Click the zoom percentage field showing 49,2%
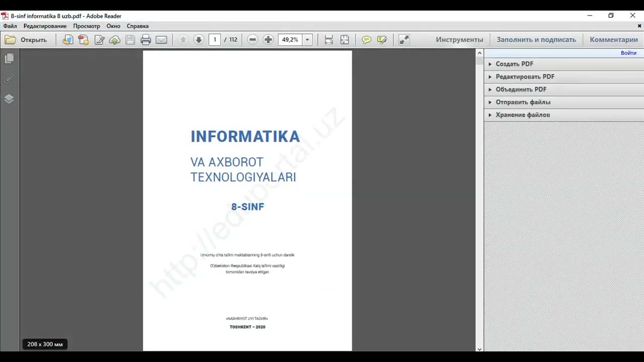The image size is (644, 362). click(x=290, y=40)
